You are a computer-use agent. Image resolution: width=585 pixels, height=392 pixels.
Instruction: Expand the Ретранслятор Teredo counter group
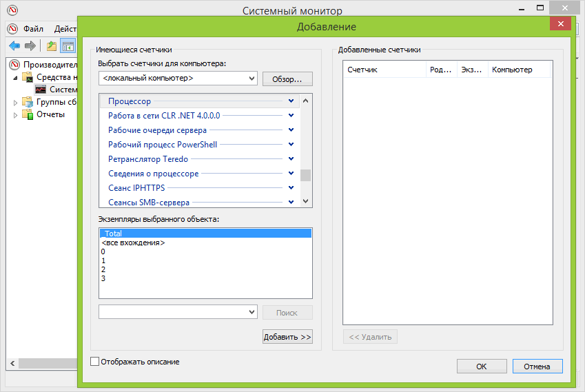(291, 159)
